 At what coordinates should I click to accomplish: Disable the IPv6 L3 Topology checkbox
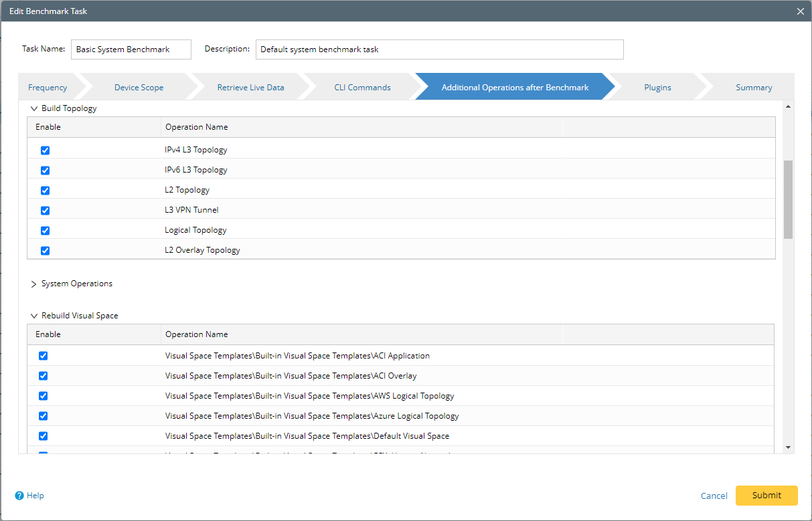[45, 170]
